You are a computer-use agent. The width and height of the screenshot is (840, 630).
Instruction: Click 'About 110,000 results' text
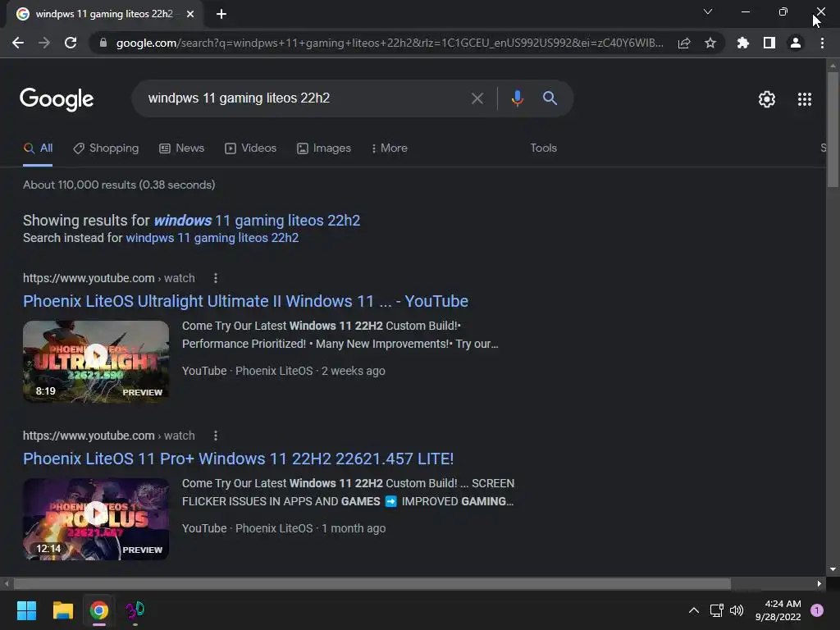coord(80,185)
